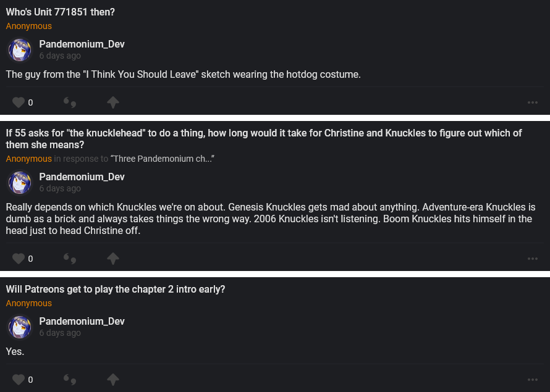Open the "Three Pandemonium ch..." response link
Screen dimensions: 550x392
click(x=163, y=159)
